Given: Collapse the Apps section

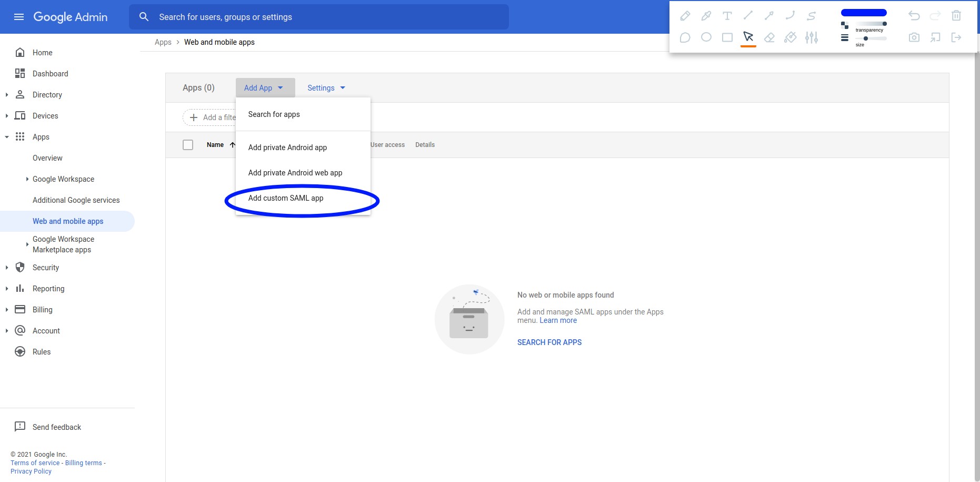Looking at the screenshot, I should [6, 137].
